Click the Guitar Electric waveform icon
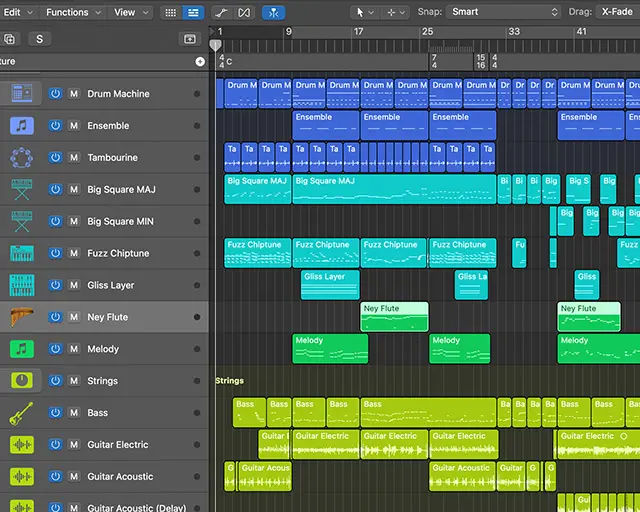This screenshot has height=512, width=640. (21, 445)
